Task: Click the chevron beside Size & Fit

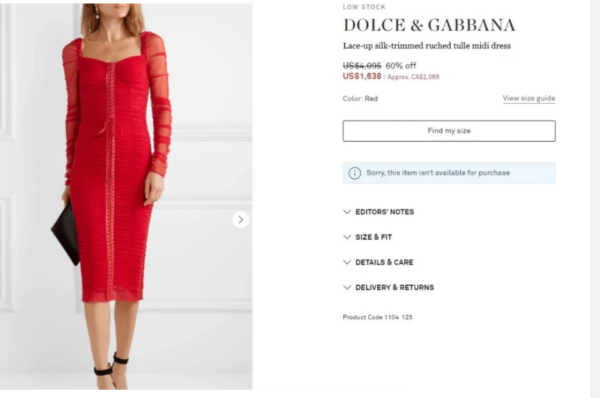Action: pyautogui.click(x=347, y=237)
